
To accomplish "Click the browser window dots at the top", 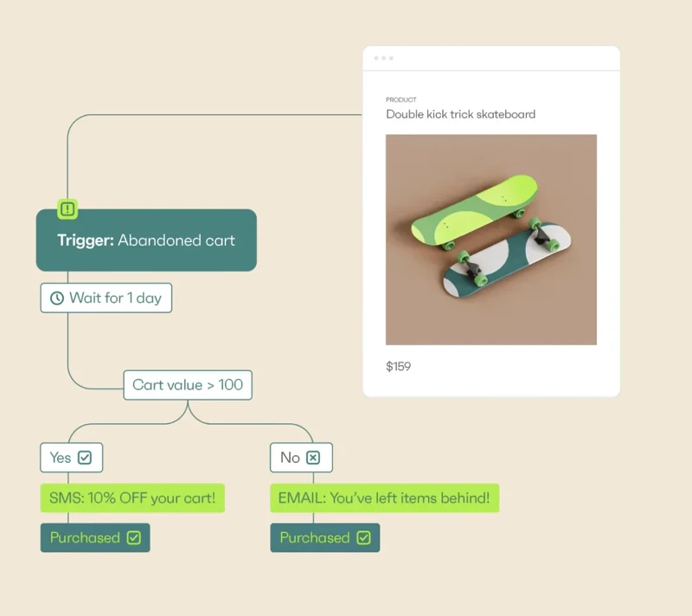I will point(385,57).
